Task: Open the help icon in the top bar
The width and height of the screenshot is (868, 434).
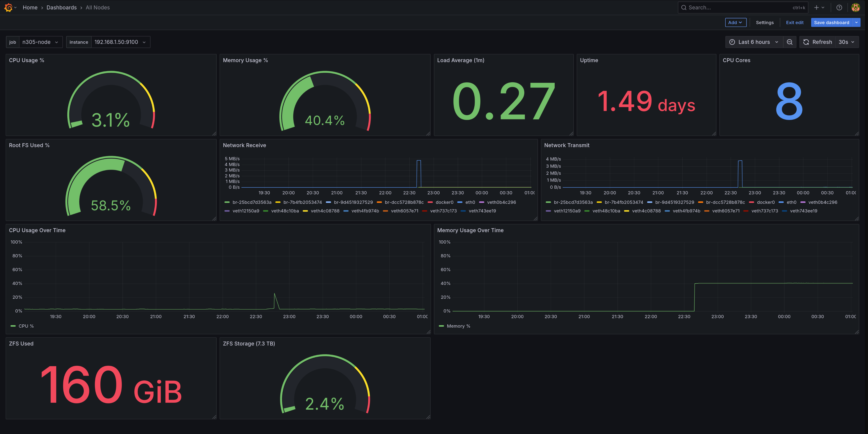Action: (839, 7)
